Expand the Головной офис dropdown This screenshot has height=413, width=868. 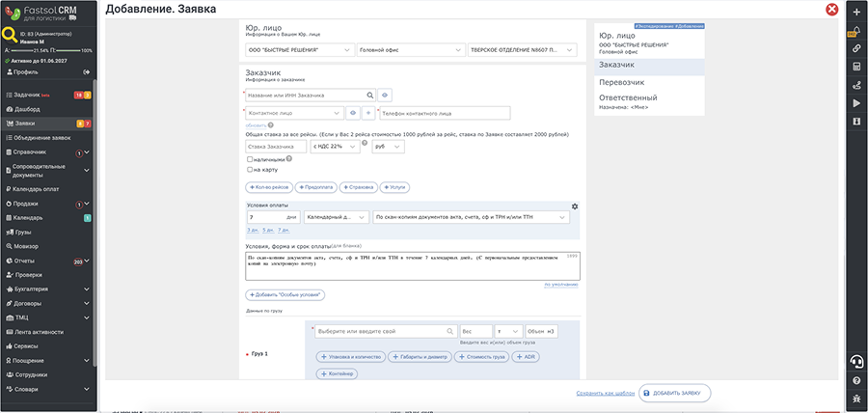click(x=410, y=50)
